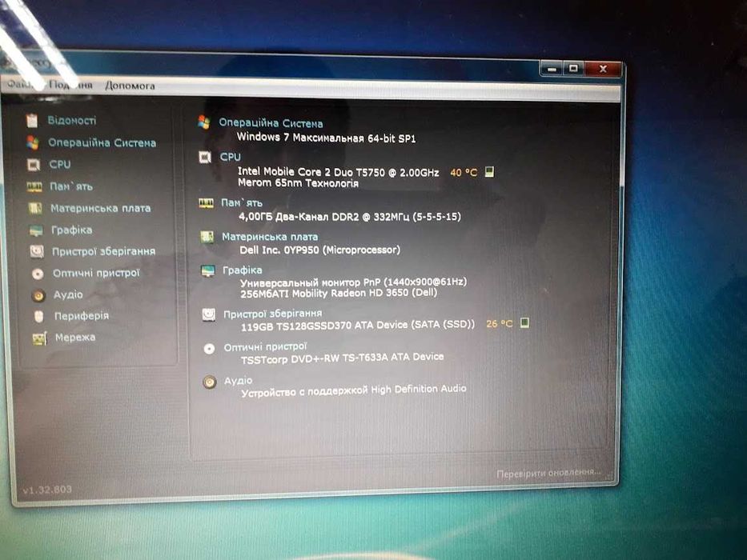Click the 4,00ГБ DDR2 memory line
Viewport: 747px width, 560px height.
click(350, 217)
